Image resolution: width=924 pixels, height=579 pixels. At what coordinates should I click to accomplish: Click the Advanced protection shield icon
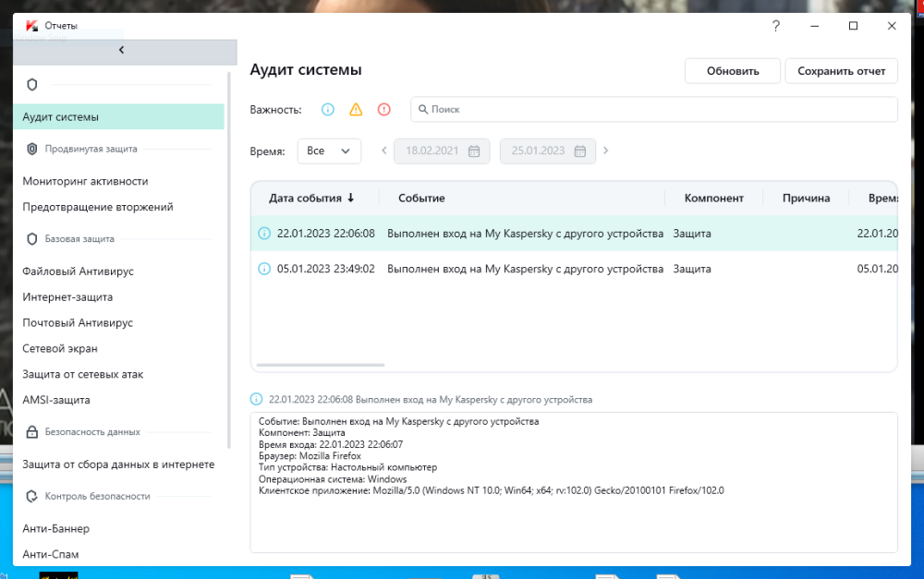click(32, 149)
